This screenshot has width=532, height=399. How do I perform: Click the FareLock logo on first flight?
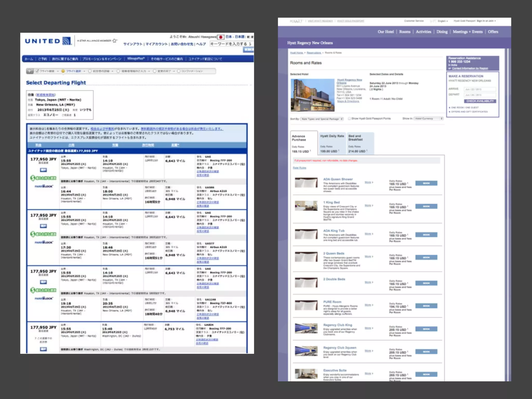coord(44,186)
